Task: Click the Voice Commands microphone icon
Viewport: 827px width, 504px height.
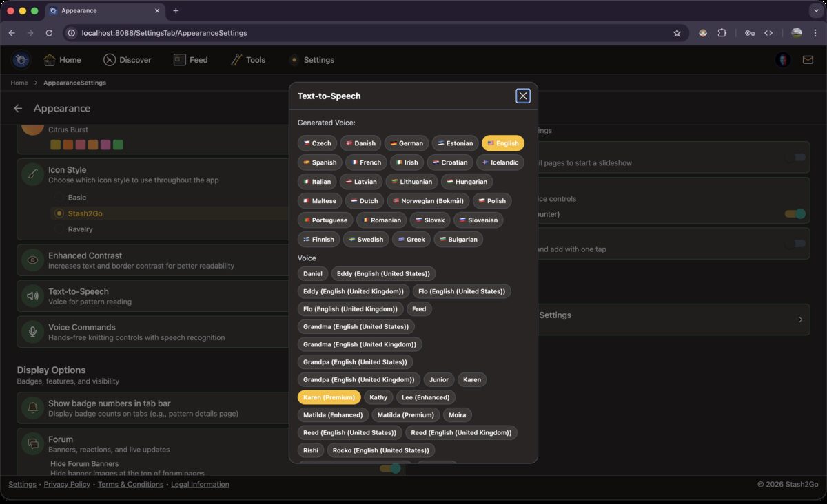Action: click(32, 331)
